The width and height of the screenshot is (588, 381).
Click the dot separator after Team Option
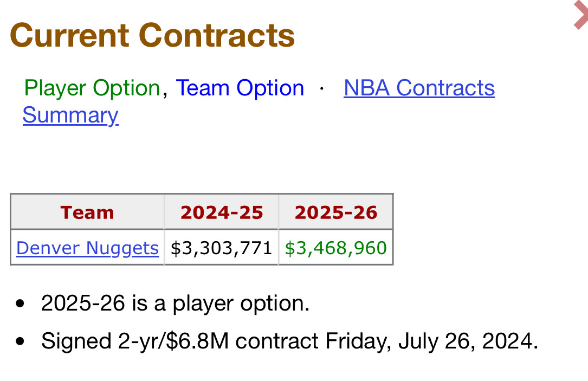click(322, 89)
